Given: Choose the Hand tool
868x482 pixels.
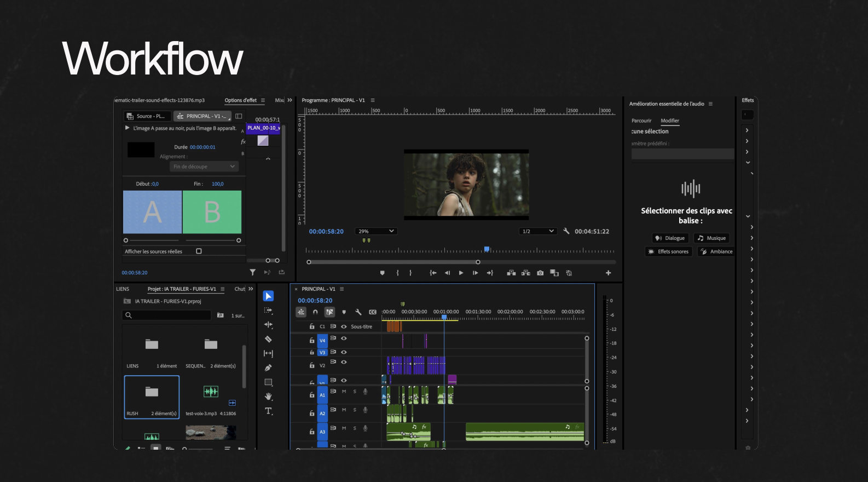Looking at the screenshot, I should [x=268, y=397].
